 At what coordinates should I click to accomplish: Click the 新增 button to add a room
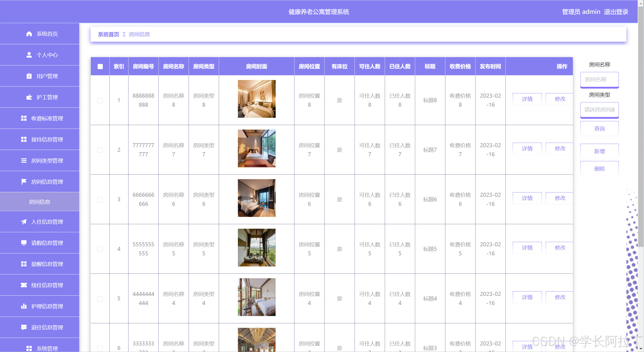(x=599, y=151)
